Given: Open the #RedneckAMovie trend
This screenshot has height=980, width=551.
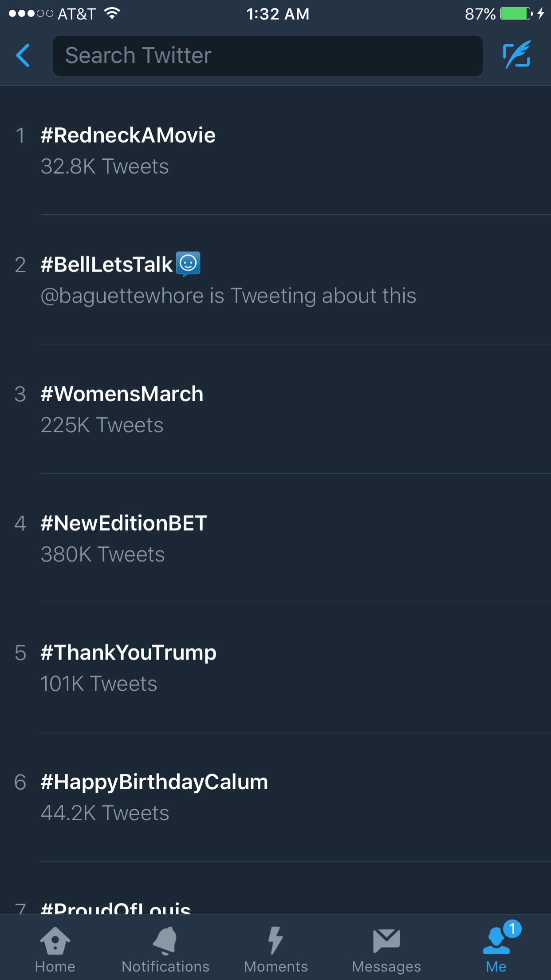Looking at the screenshot, I should pyautogui.click(x=128, y=135).
